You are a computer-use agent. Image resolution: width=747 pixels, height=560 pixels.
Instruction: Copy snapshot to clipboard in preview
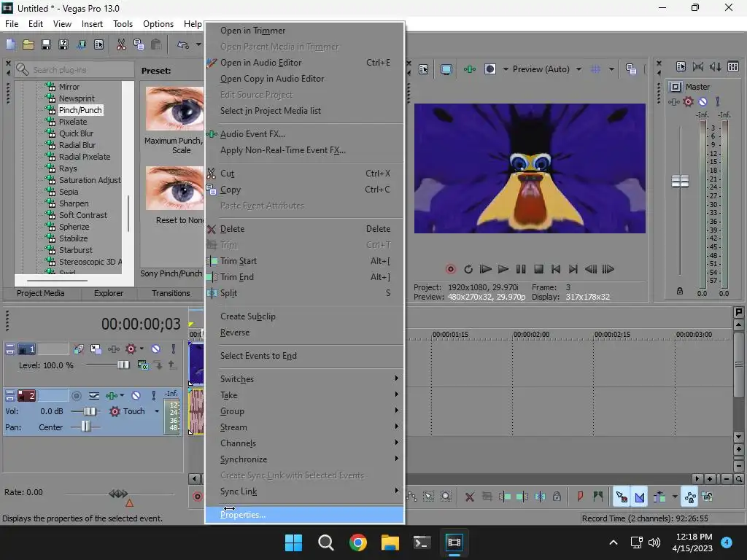(631, 69)
